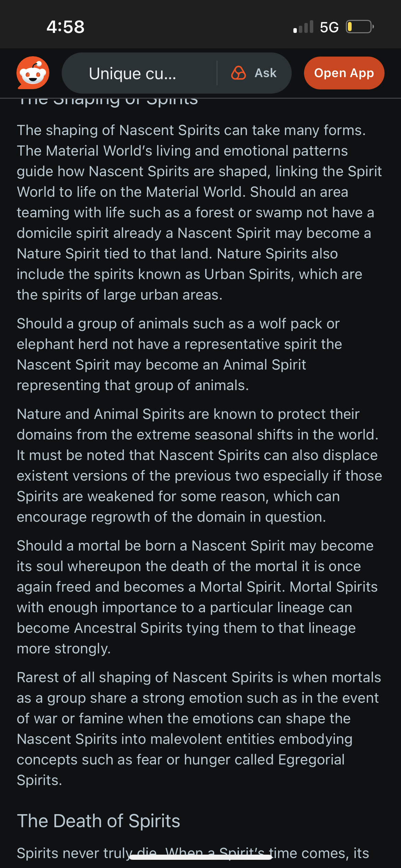401x868 pixels.
Task: Tap the battery indicator icon
Action: click(x=360, y=27)
